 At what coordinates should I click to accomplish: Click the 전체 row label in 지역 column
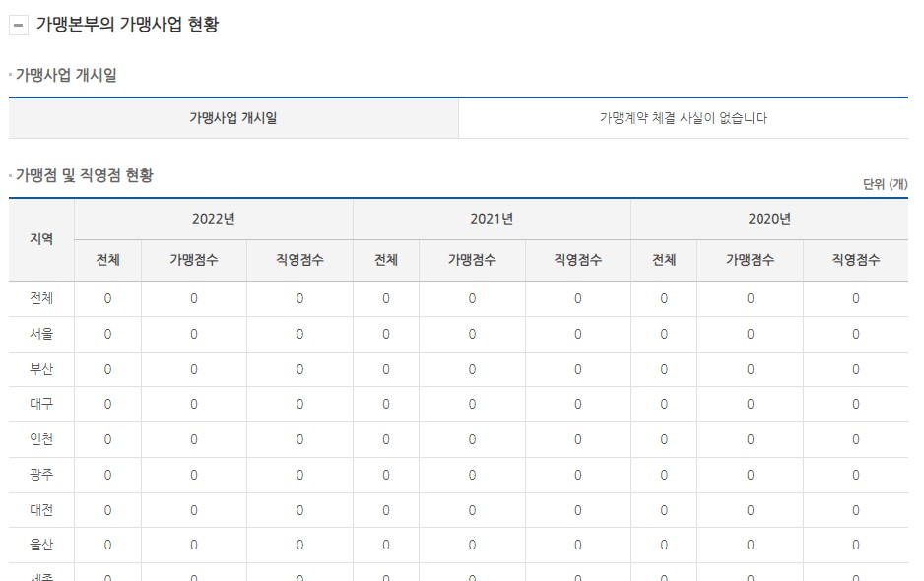tap(41, 298)
